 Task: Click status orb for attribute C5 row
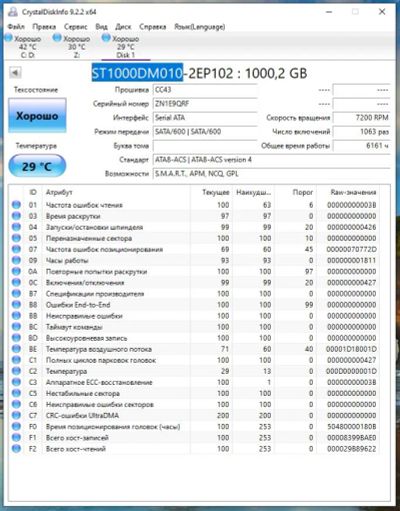[16, 393]
